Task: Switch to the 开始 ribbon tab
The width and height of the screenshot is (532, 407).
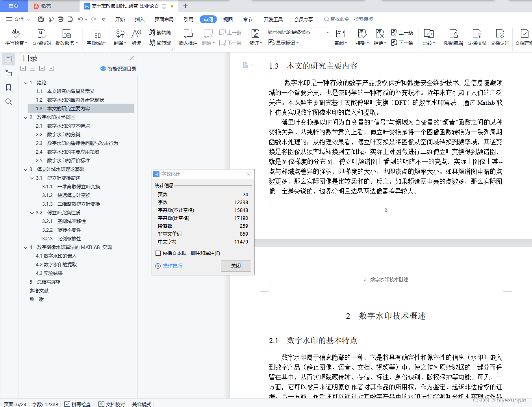Action: (120, 19)
